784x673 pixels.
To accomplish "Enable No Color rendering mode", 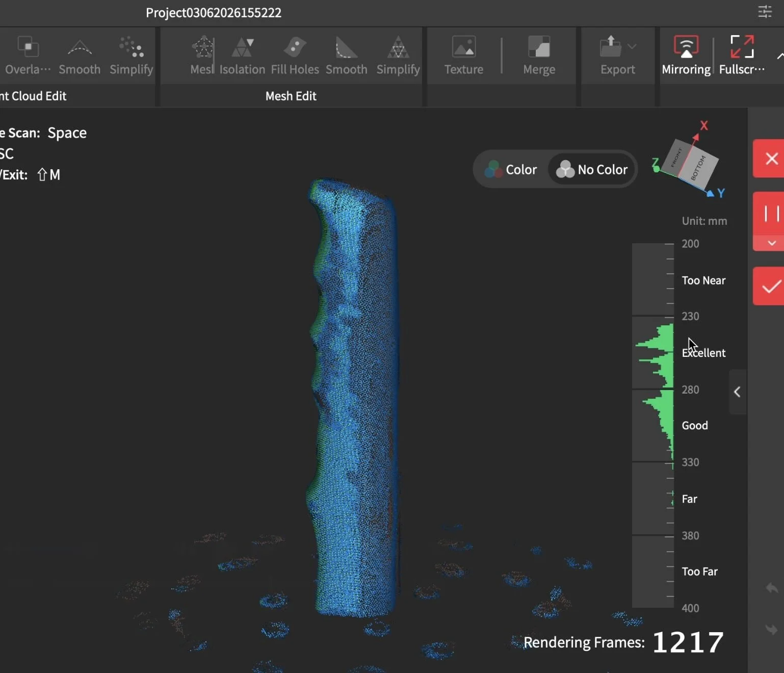I will point(592,169).
